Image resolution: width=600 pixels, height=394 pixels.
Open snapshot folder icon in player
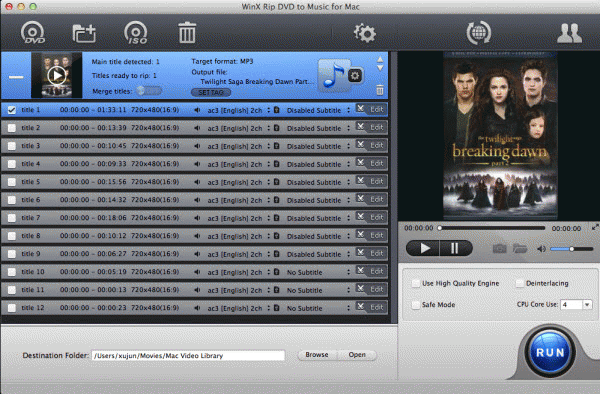[x=520, y=249]
